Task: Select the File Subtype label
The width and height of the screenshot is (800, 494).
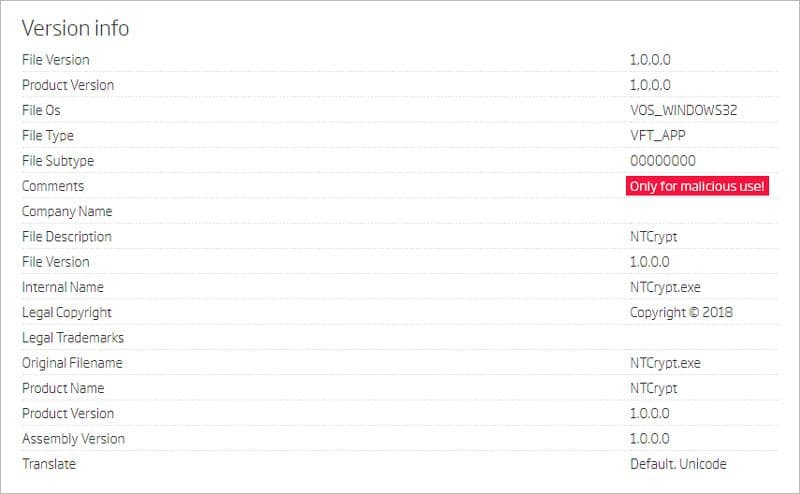Action: (58, 161)
